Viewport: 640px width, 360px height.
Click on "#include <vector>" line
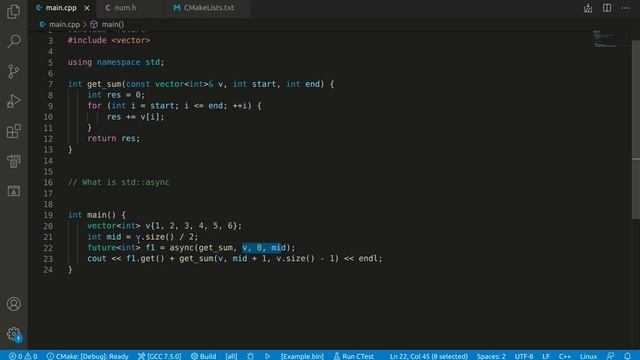pos(109,40)
